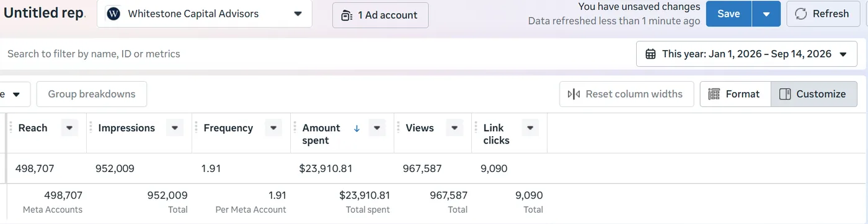Open the 1 Ad account selector
This screenshot has height=224, width=868.
pos(380,15)
